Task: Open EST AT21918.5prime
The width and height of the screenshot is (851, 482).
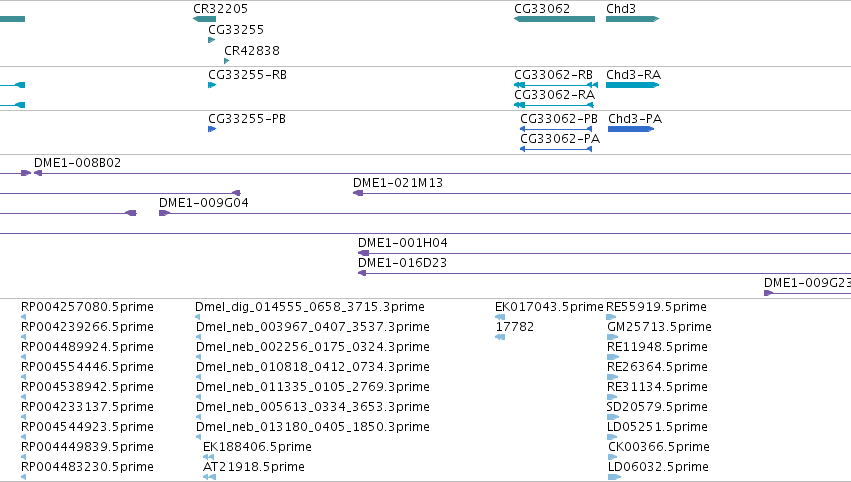Action: point(253,467)
